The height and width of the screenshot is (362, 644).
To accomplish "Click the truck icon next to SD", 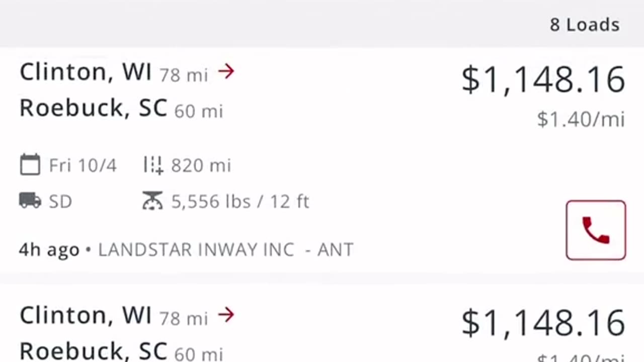I will [30, 201].
